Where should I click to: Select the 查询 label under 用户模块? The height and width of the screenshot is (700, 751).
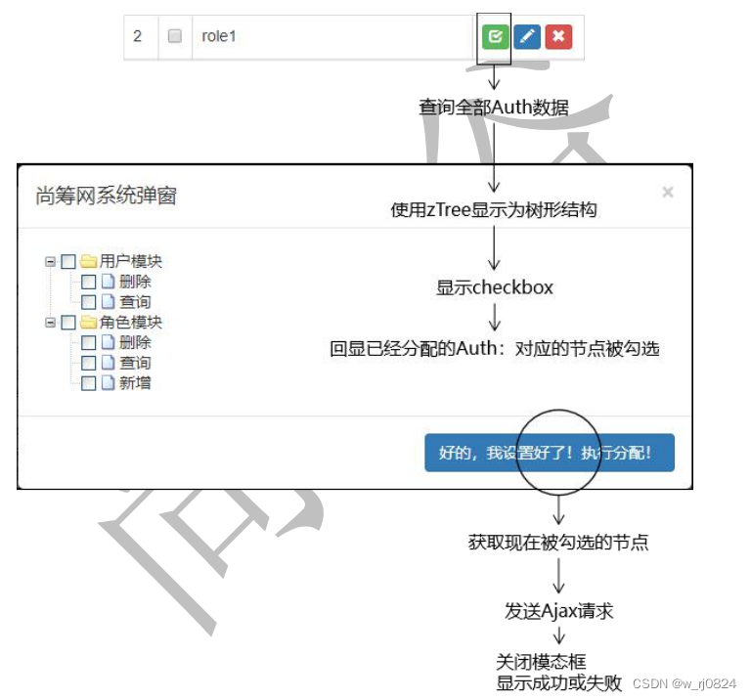135,302
